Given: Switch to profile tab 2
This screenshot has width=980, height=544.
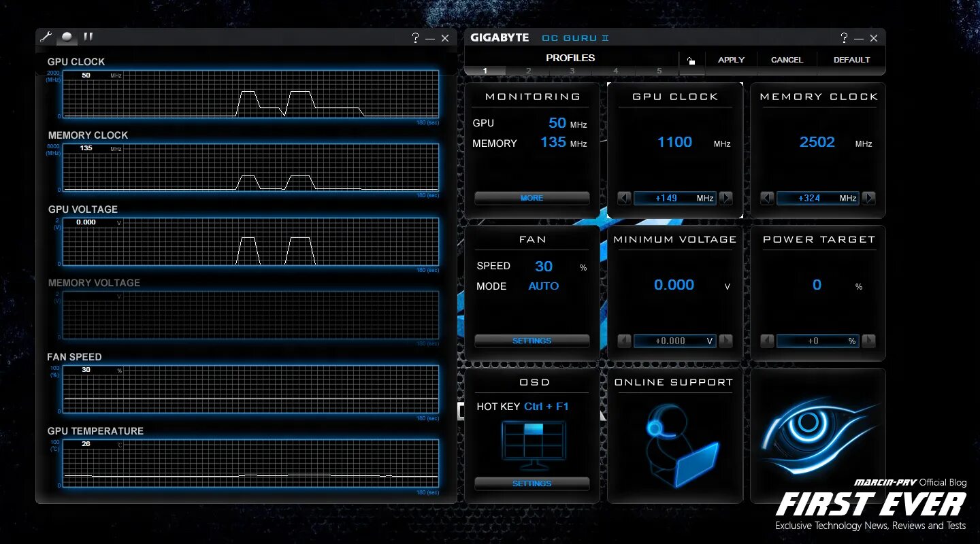Looking at the screenshot, I should tap(529, 71).
